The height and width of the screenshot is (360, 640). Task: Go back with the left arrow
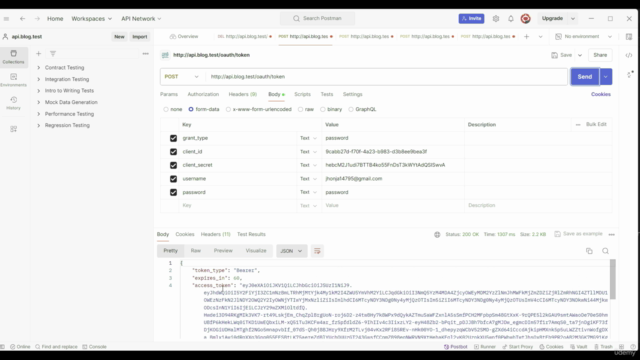click(22, 19)
